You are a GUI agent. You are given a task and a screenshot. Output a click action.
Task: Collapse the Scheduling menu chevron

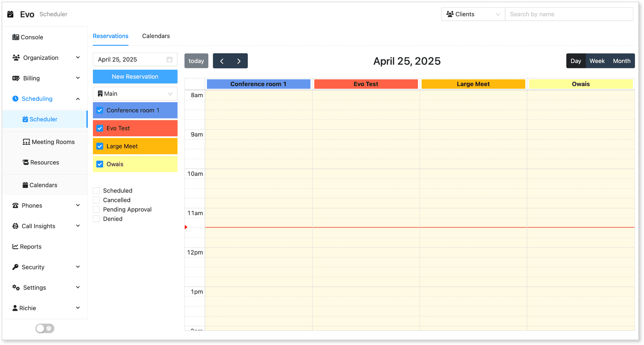tap(78, 99)
